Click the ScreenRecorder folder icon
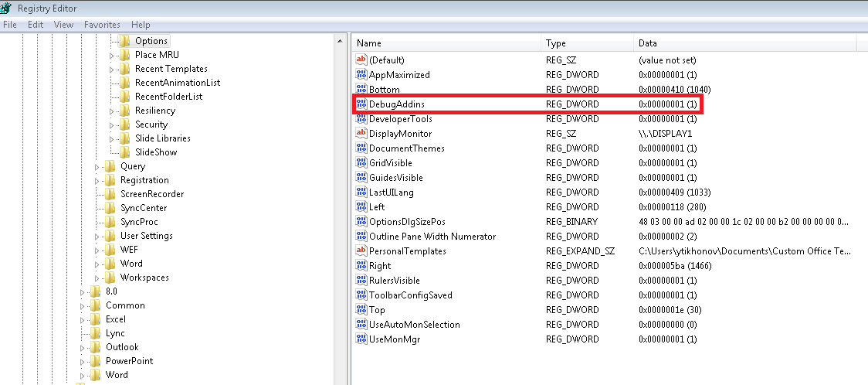 110,194
